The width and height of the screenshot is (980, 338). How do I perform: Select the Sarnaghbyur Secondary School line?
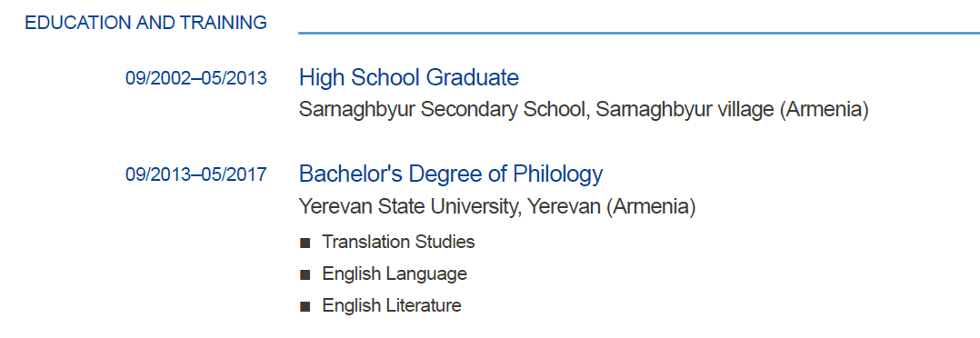point(584,110)
